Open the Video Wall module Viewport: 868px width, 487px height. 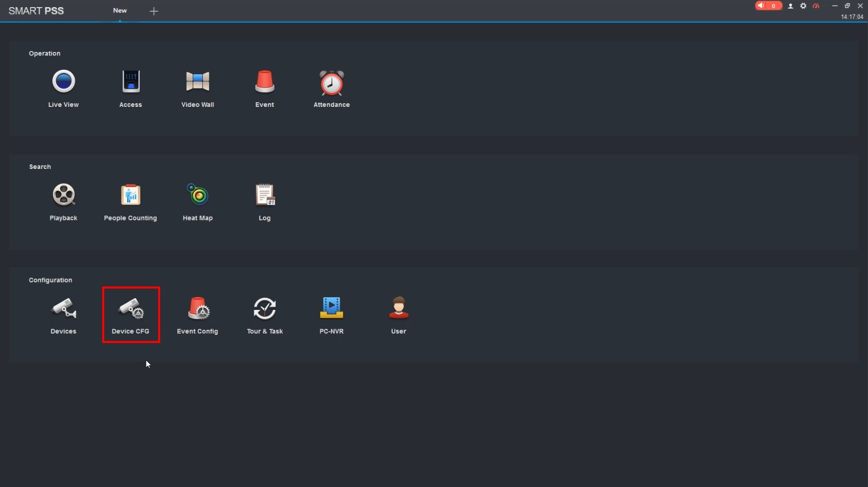[x=198, y=82]
